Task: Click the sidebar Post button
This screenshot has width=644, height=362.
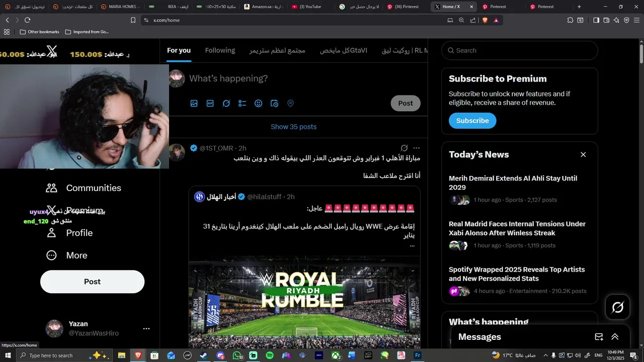Action: pyautogui.click(x=92, y=282)
